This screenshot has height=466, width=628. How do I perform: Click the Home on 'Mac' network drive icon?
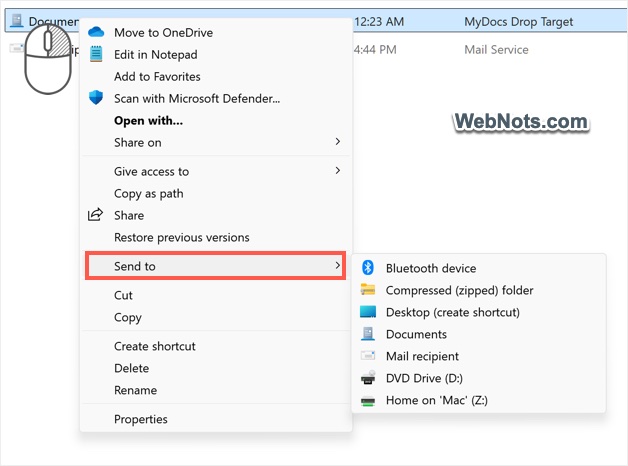point(368,401)
